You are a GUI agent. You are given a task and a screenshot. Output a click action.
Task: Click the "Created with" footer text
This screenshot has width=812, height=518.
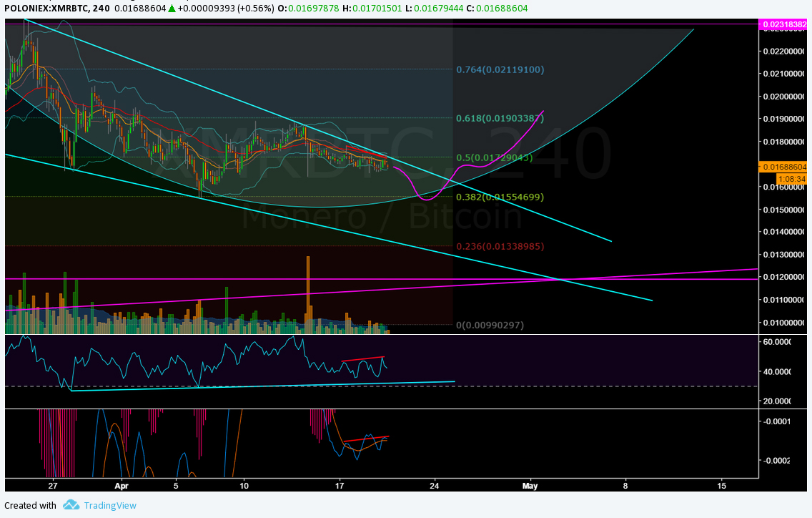[x=31, y=506]
